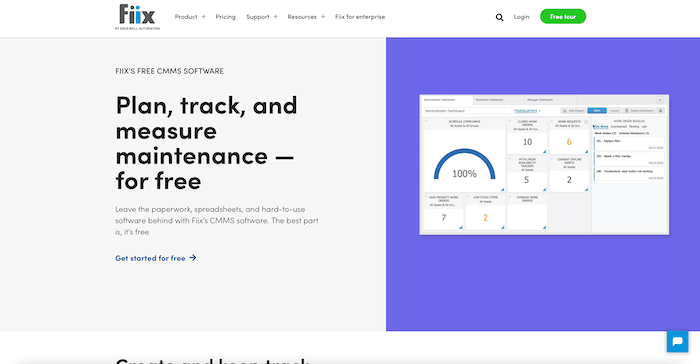This screenshot has height=364, width=700.
Task: Open the chat widget bubble icon
Action: coord(677,342)
